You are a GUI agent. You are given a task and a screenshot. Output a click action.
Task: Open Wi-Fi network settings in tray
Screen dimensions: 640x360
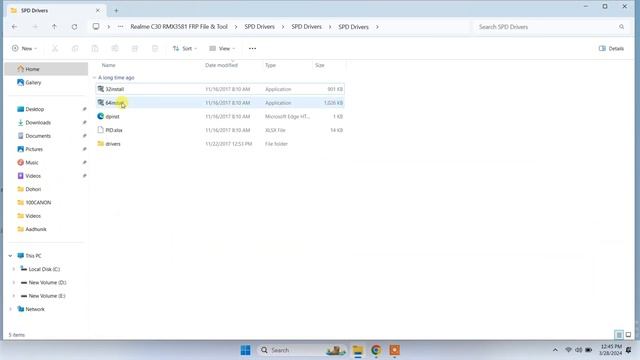point(568,350)
